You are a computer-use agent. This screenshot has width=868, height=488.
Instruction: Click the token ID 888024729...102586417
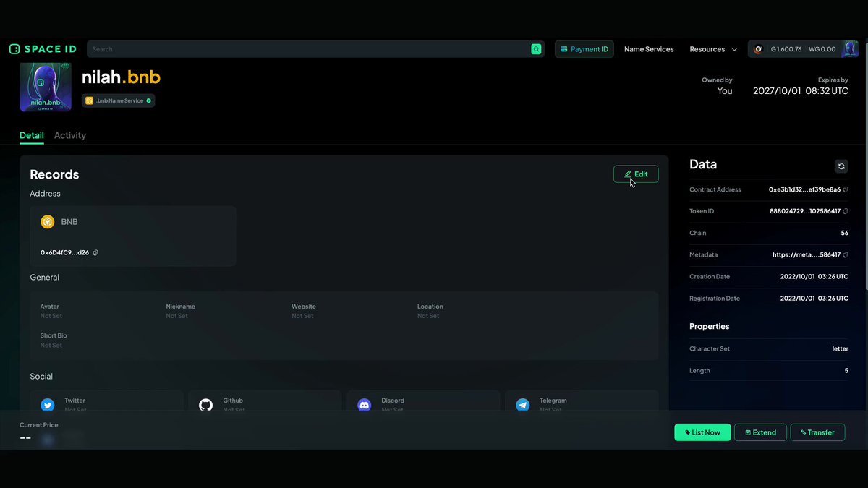point(805,211)
